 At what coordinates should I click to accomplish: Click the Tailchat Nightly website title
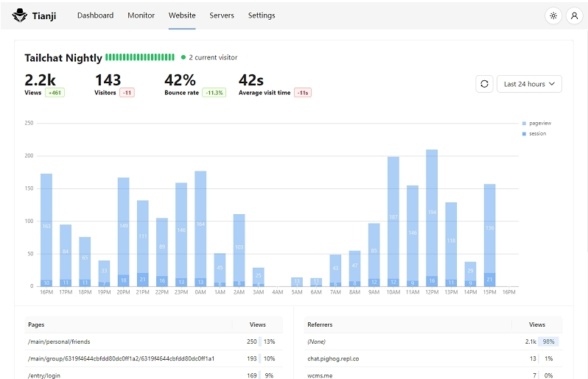point(63,57)
